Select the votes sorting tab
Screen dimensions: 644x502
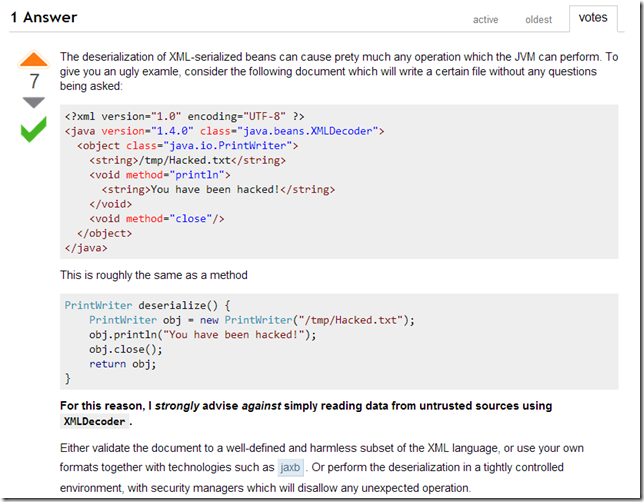pyautogui.click(x=593, y=18)
